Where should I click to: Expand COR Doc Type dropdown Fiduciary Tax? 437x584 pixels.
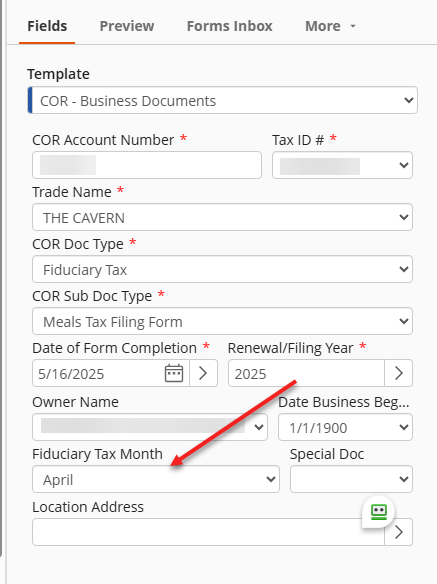(x=222, y=269)
